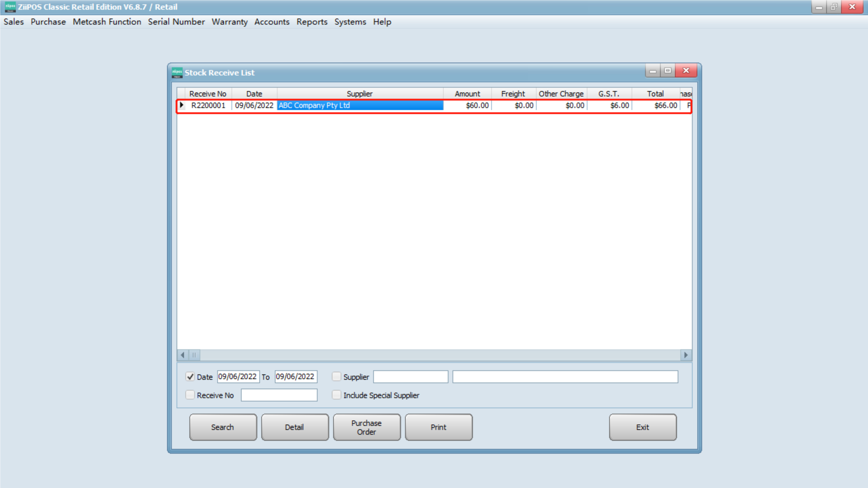Viewport: 868px width, 488px height.
Task: Enable the Receive No filter checkbox
Action: coord(190,394)
